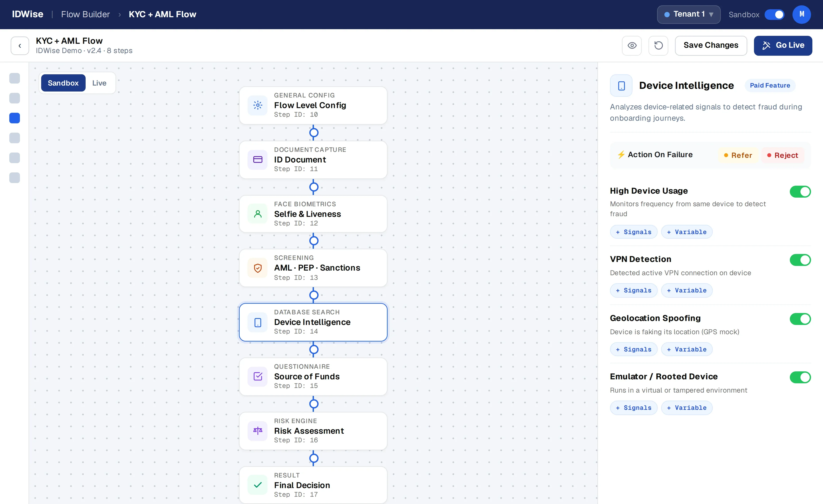Click connector node below Risk Assessment
This screenshot has height=504, width=823.
313,458
